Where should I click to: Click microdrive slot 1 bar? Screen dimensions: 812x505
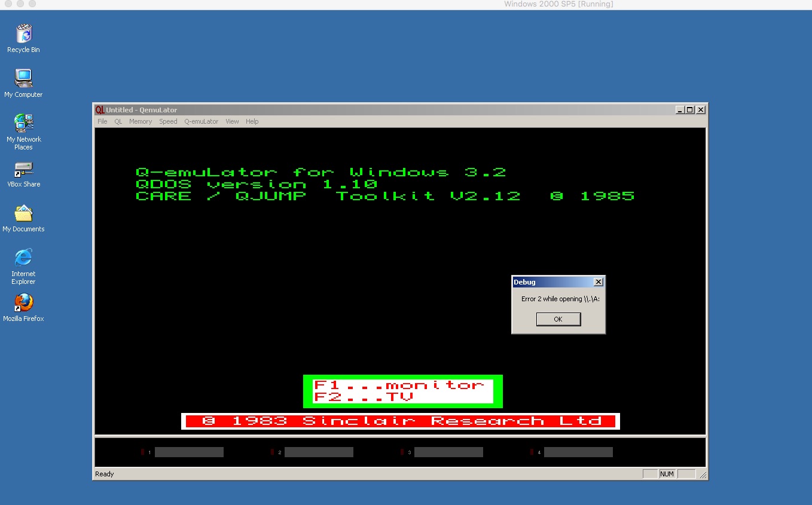pos(189,452)
